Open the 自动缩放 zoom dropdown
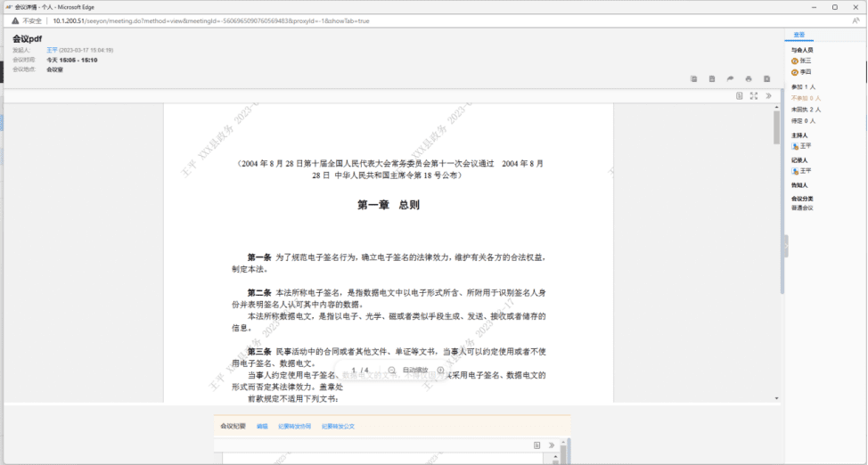The width and height of the screenshot is (868, 465). pos(415,370)
